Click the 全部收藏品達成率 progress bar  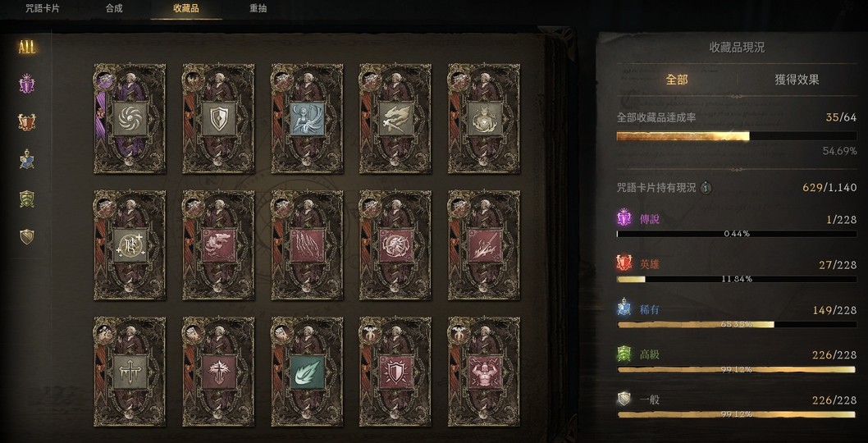[x=737, y=136]
